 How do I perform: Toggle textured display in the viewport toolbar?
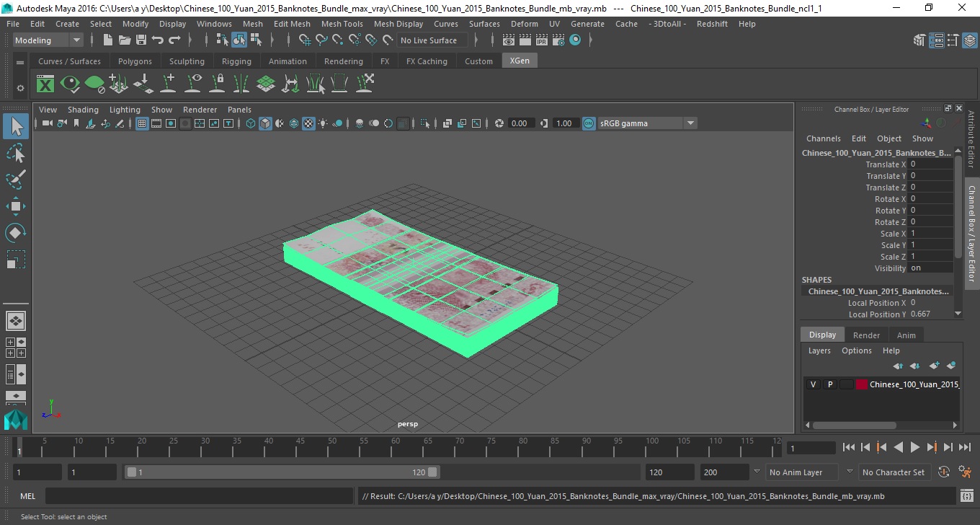click(x=308, y=123)
